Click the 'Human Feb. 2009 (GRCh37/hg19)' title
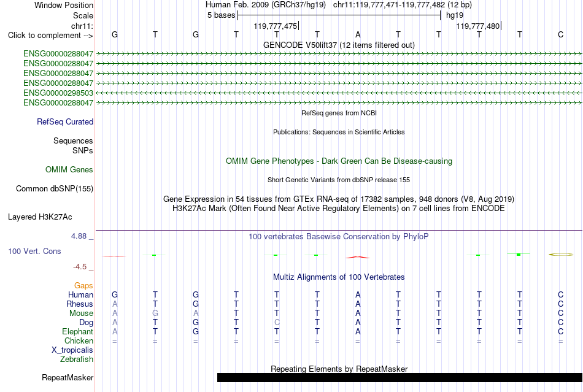Viewport: 583px width, 392px height. (x=266, y=5)
